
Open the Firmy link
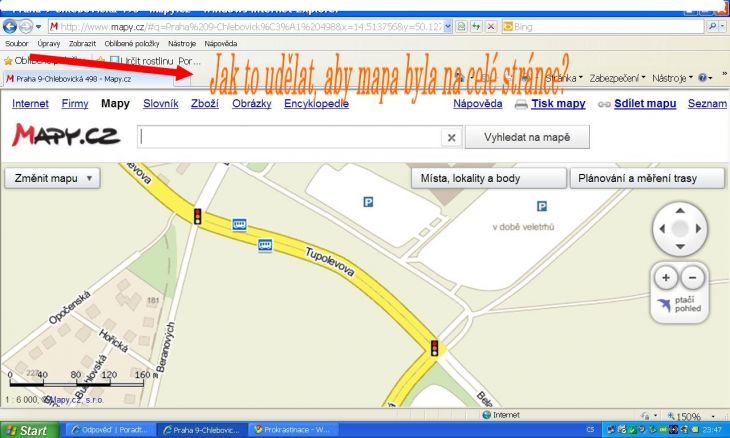(75, 103)
